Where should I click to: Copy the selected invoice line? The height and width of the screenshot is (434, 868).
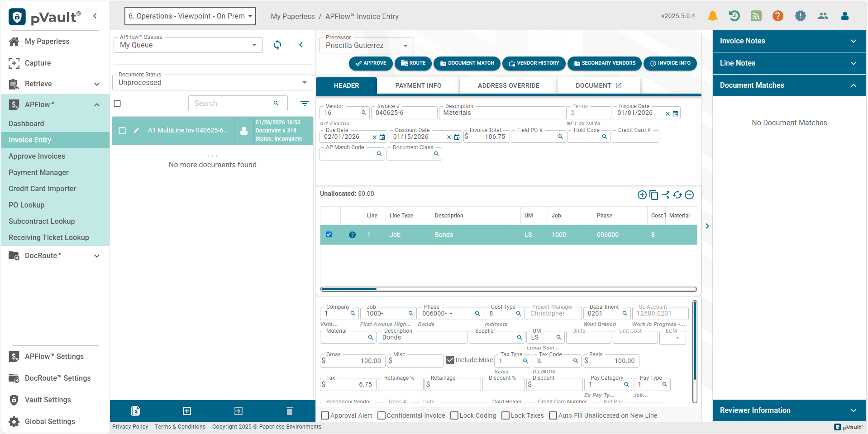[653, 195]
